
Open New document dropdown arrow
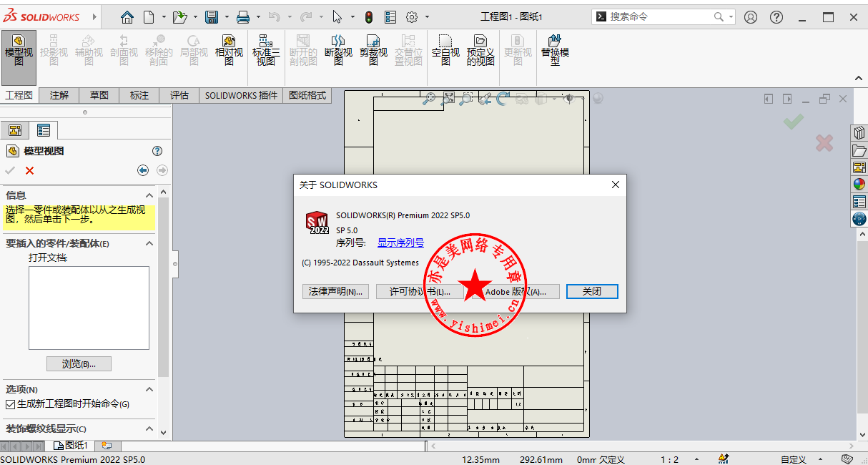[164, 17]
